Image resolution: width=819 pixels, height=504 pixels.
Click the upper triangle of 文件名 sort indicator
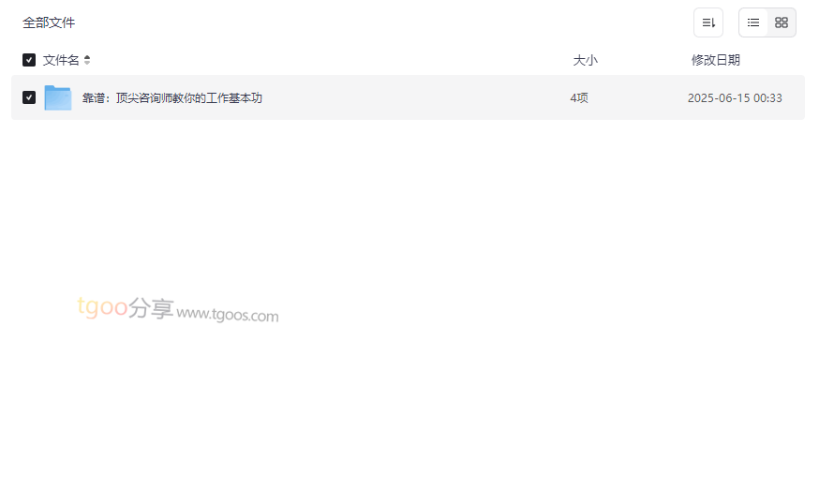pos(87,57)
